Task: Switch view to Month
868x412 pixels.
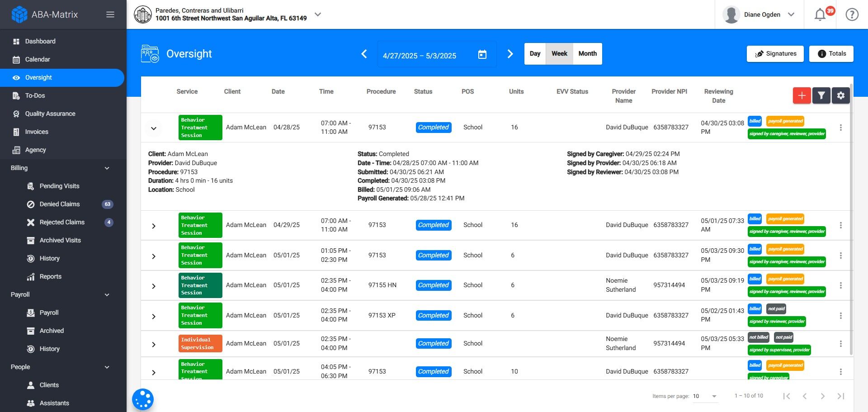Action: [x=587, y=53]
